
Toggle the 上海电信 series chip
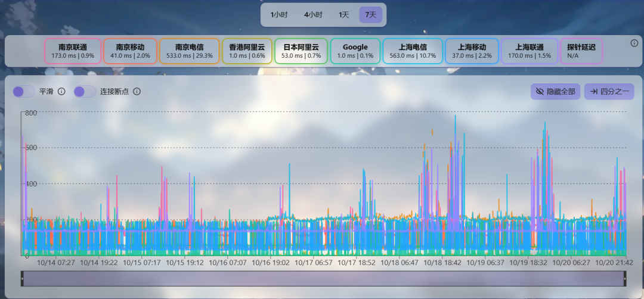coord(413,51)
